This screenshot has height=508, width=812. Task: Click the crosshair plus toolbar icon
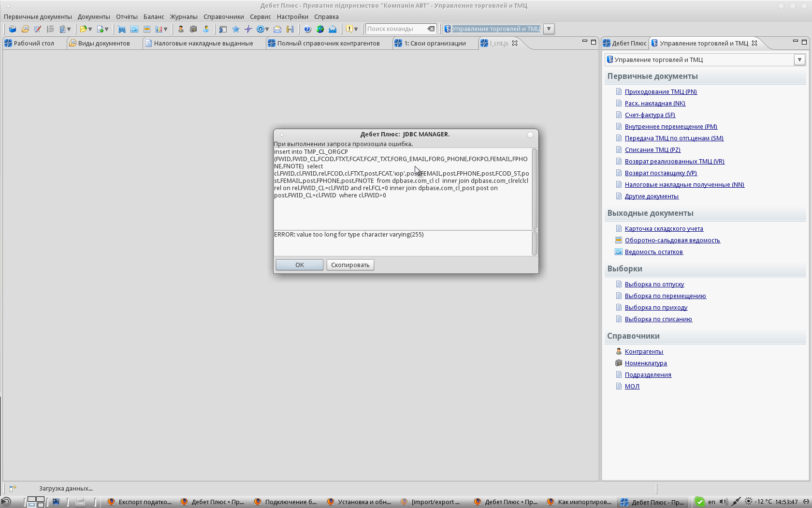click(x=248, y=29)
